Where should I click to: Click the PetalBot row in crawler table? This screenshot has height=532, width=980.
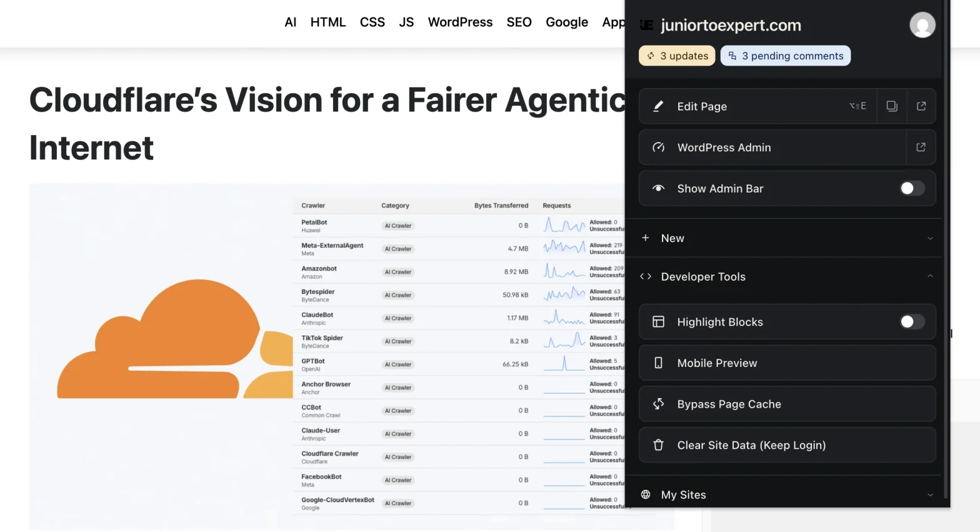pos(459,226)
